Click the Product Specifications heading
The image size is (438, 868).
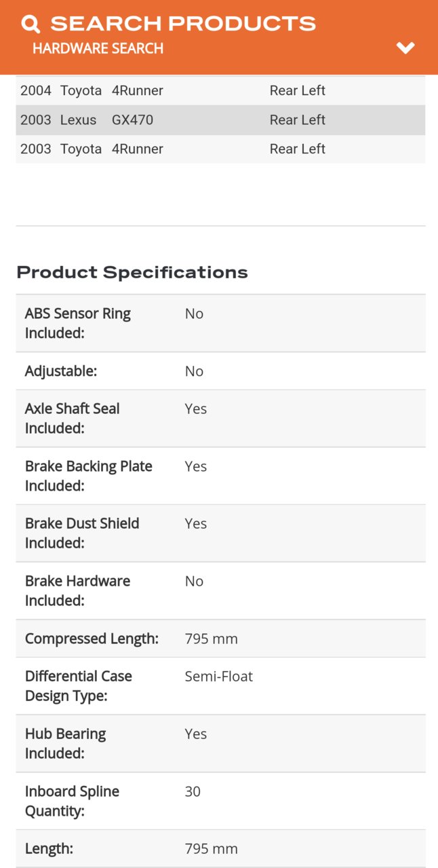click(x=132, y=272)
